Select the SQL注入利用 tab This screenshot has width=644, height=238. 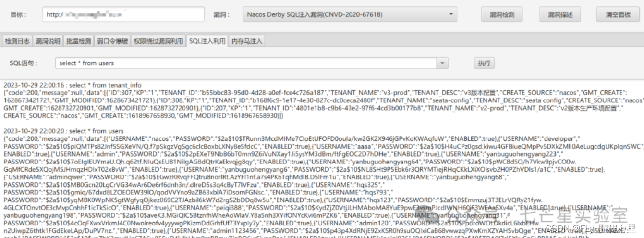pyautogui.click(x=207, y=41)
